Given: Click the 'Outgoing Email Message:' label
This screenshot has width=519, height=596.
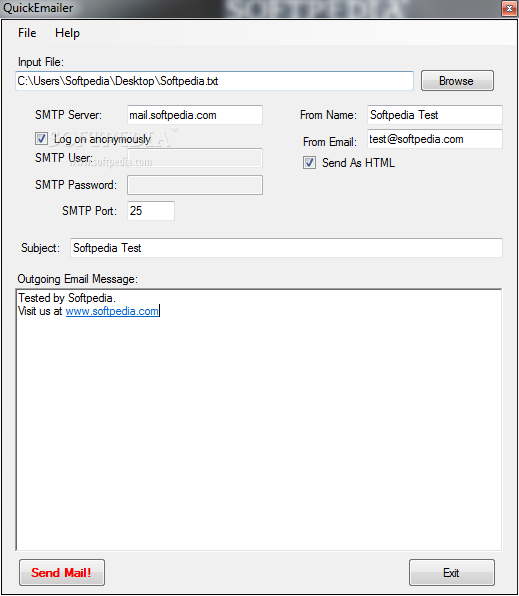Looking at the screenshot, I should (78, 279).
